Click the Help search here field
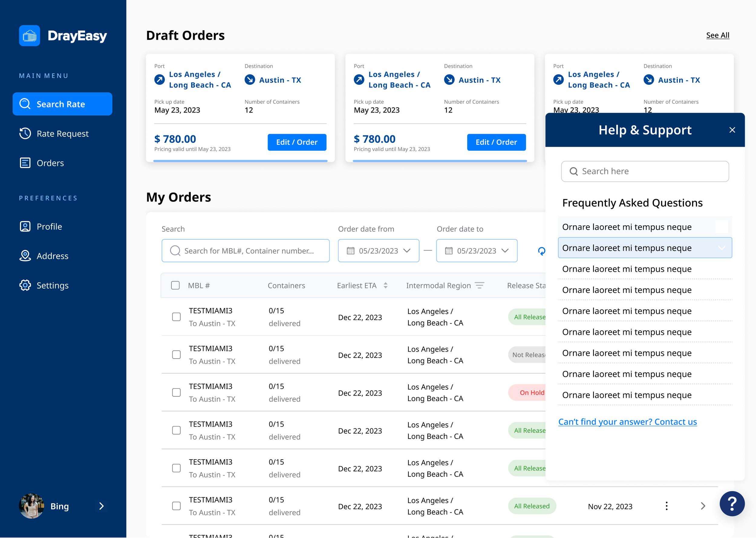The height and width of the screenshot is (538, 756). (x=645, y=171)
